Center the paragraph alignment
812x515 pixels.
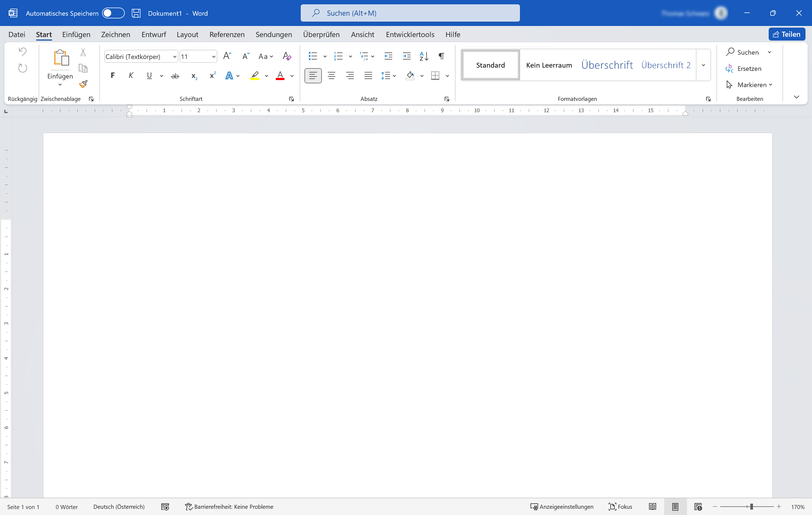point(332,75)
